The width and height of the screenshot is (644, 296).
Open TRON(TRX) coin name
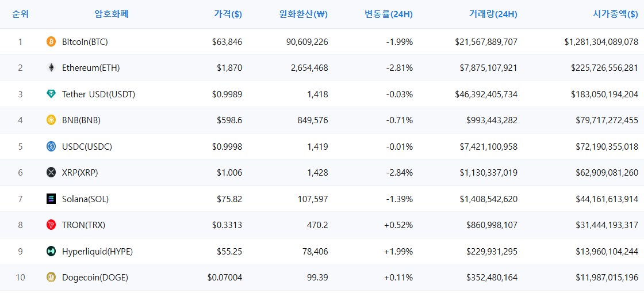coord(84,225)
